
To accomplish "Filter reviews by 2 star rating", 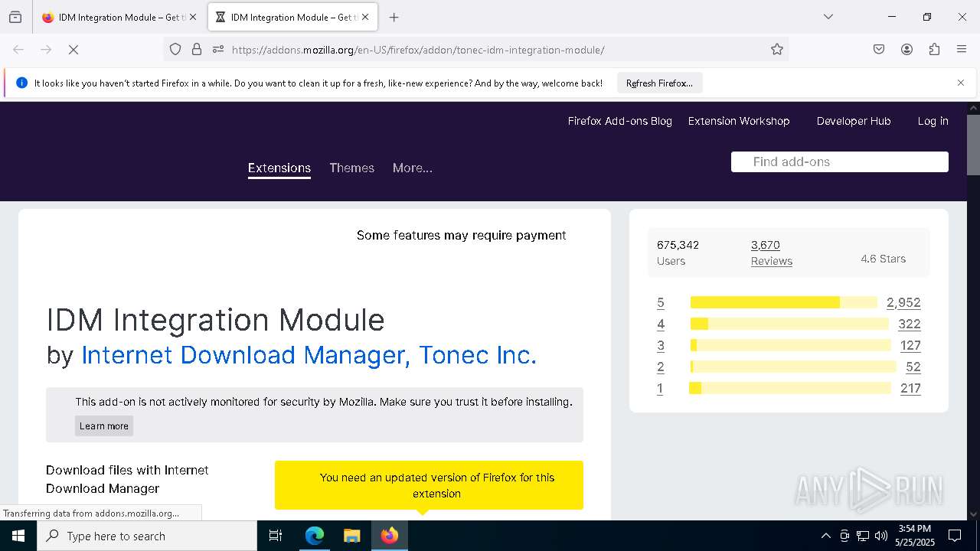I will click(661, 367).
